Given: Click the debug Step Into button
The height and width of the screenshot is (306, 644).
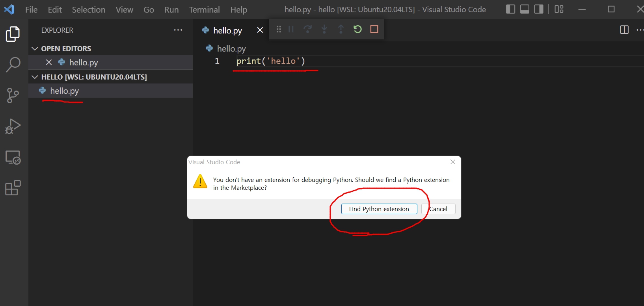Looking at the screenshot, I should [324, 29].
